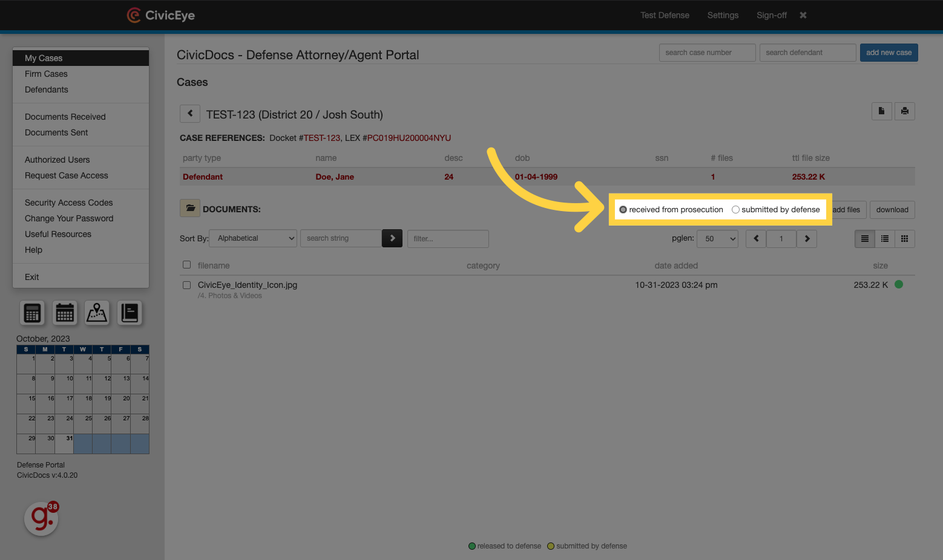Switch to grid thumbnail view
Viewport: 943px width, 560px height.
905,239
